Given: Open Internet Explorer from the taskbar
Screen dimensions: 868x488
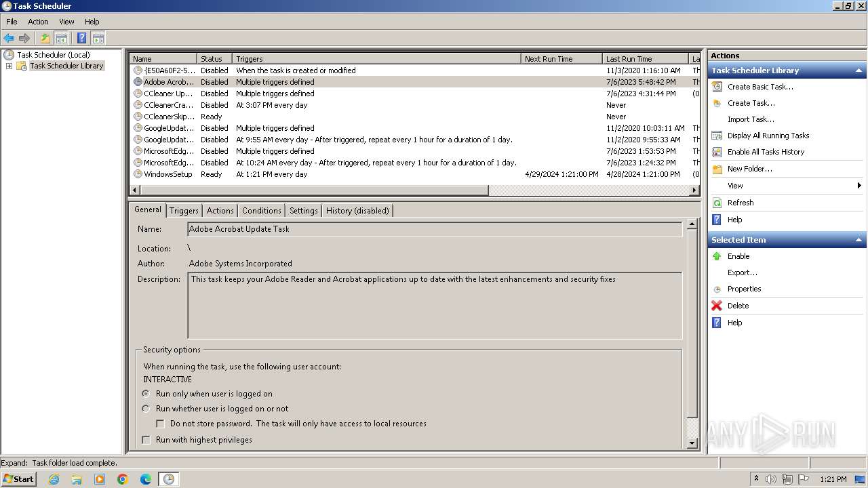Looking at the screenshot, I should coord(54,479).
